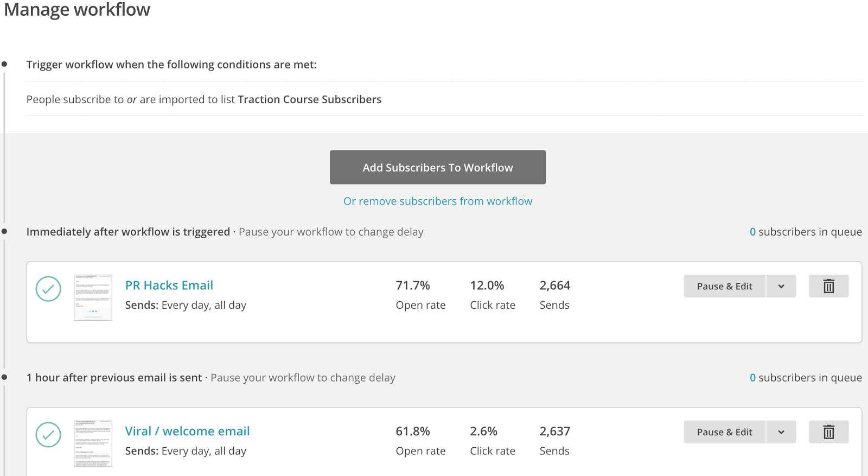Expand dropdown arrow beside PR Hacks Pause & Edit
The height and width of the screenshot is (476, 868).
click(x=781, y=286)
